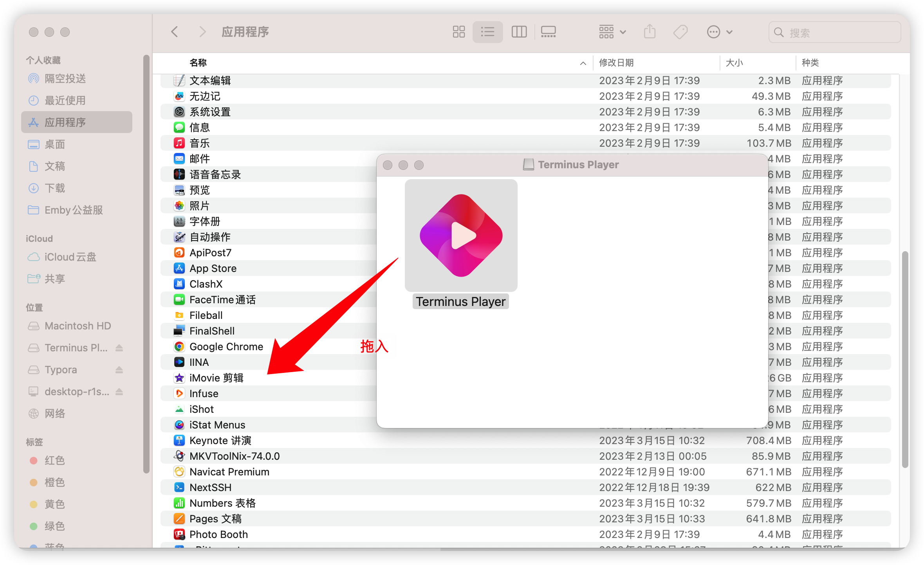Eject the Typora volume

[x=119, y=370]
